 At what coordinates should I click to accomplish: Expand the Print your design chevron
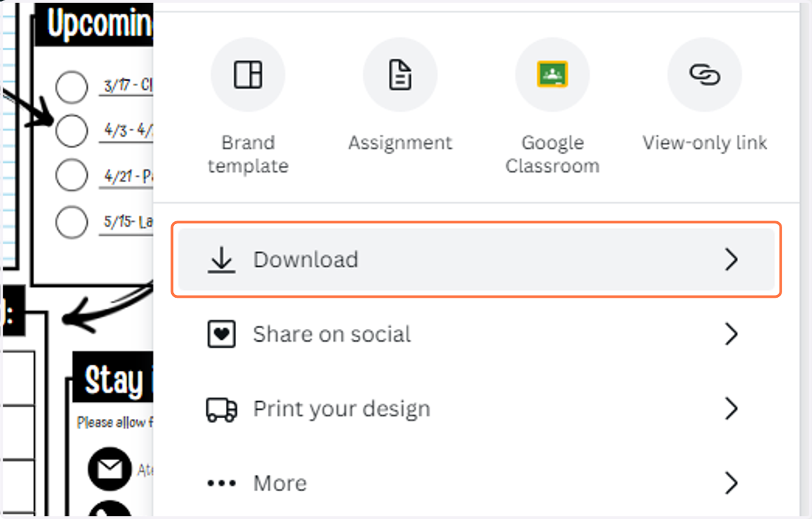point(731,409)
